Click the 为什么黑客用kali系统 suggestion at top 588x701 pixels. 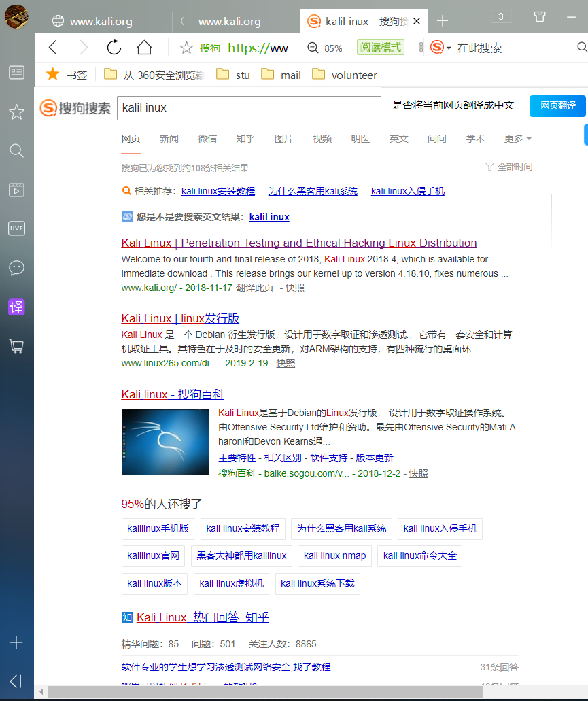tap(313, 191)
